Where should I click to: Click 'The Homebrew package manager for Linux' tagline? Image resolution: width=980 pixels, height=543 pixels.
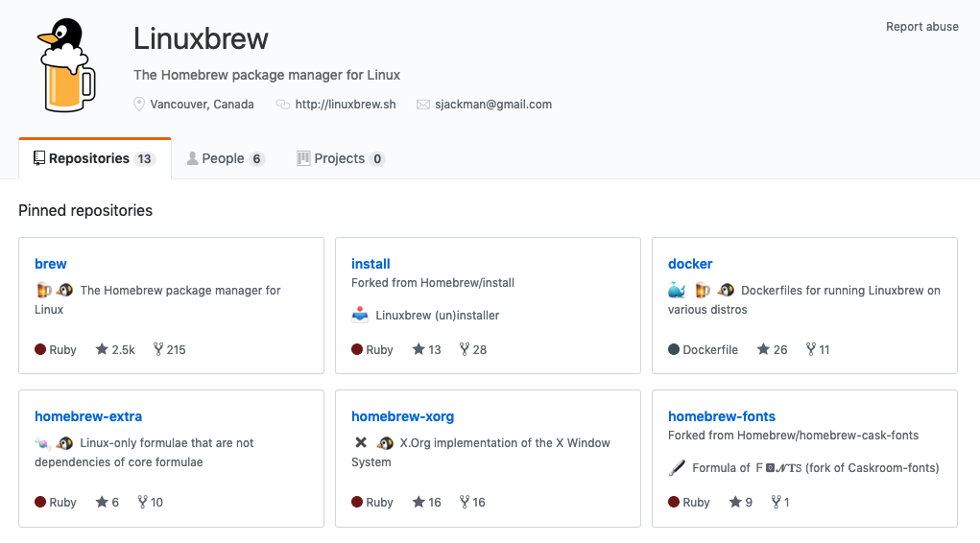(267, 75)
